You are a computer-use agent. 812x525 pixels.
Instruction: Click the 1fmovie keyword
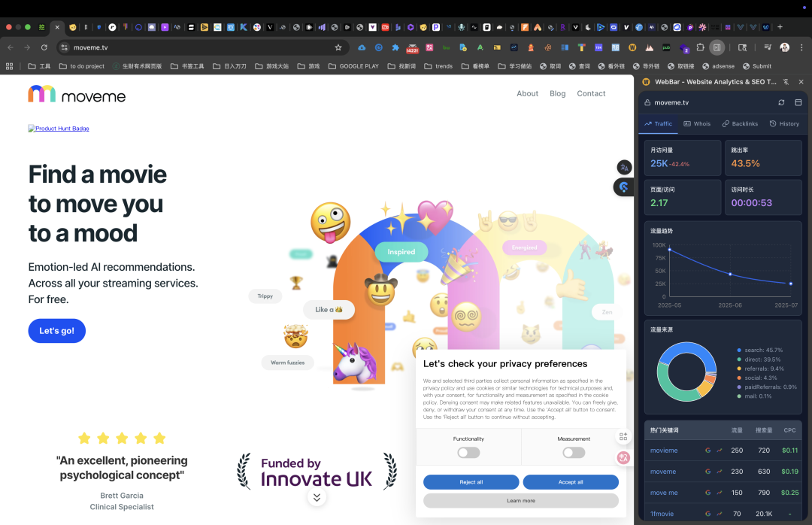pyautogui.click(x=662, y=514)
